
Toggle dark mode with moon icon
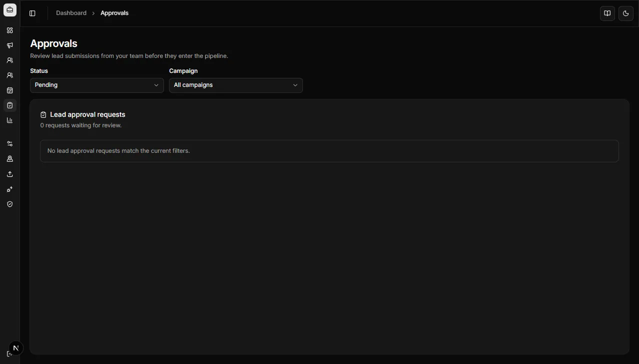tap(626, 13)
